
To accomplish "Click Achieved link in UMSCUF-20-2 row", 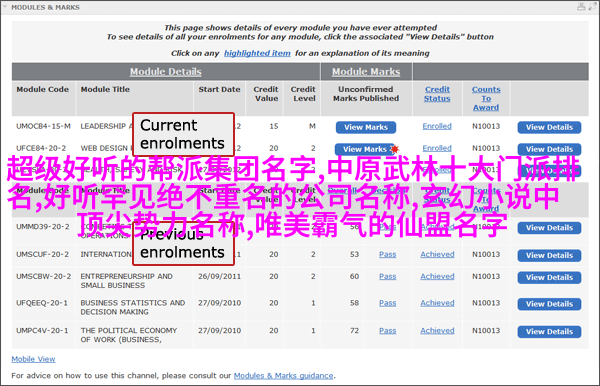I will coord(437,254).
